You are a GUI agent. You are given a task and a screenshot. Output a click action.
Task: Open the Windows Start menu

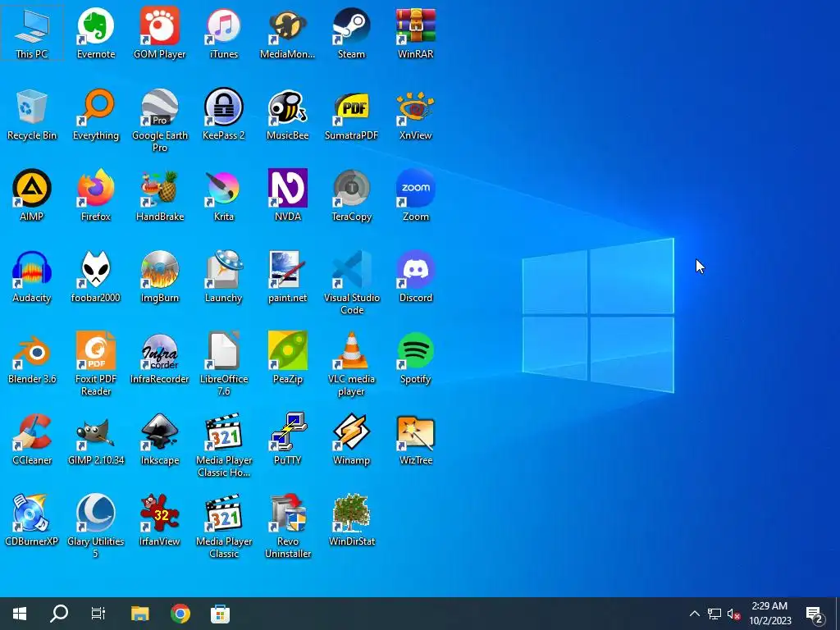click(20, 614)
